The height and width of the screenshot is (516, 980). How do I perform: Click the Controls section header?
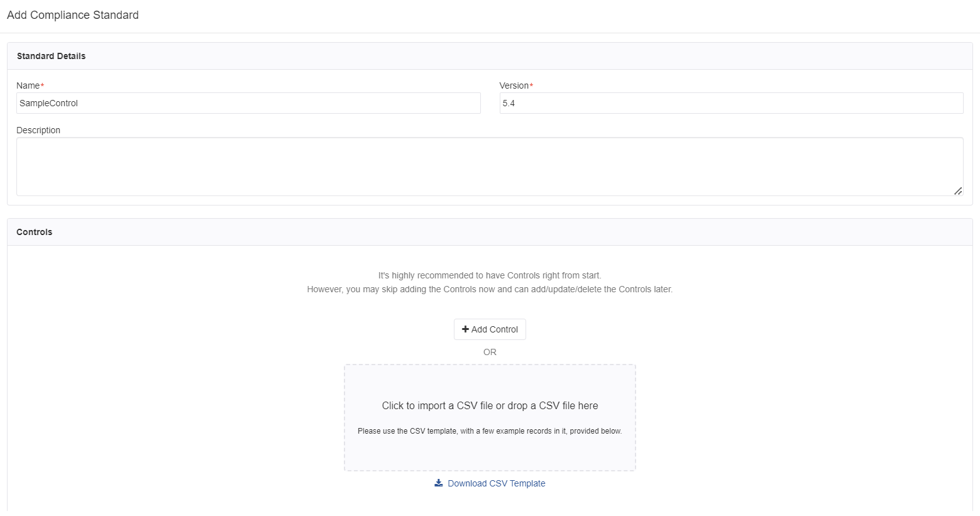click(490, 232)
